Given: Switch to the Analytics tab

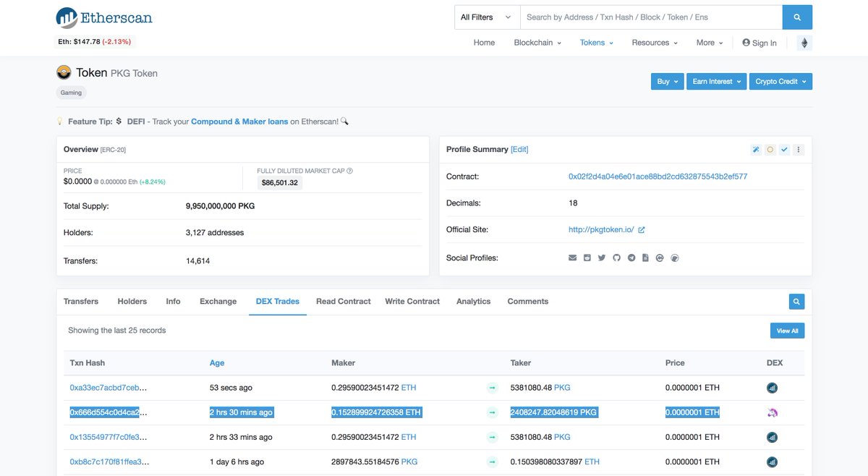Looking at the screenshot, I should coord(473,302).
